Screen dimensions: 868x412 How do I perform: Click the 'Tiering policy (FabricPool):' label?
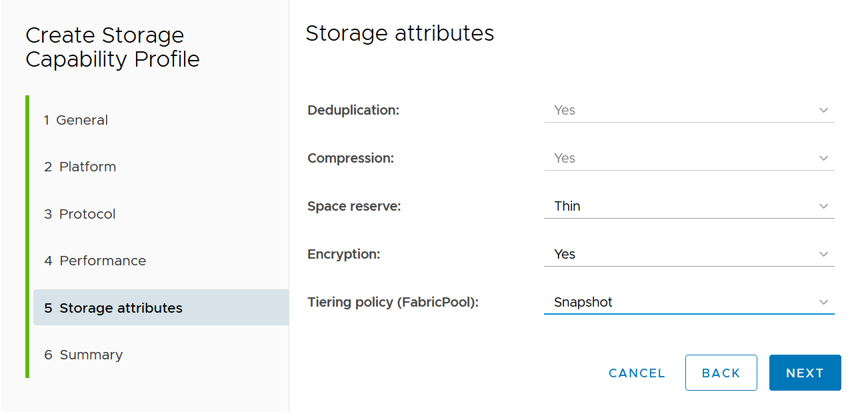393,302
